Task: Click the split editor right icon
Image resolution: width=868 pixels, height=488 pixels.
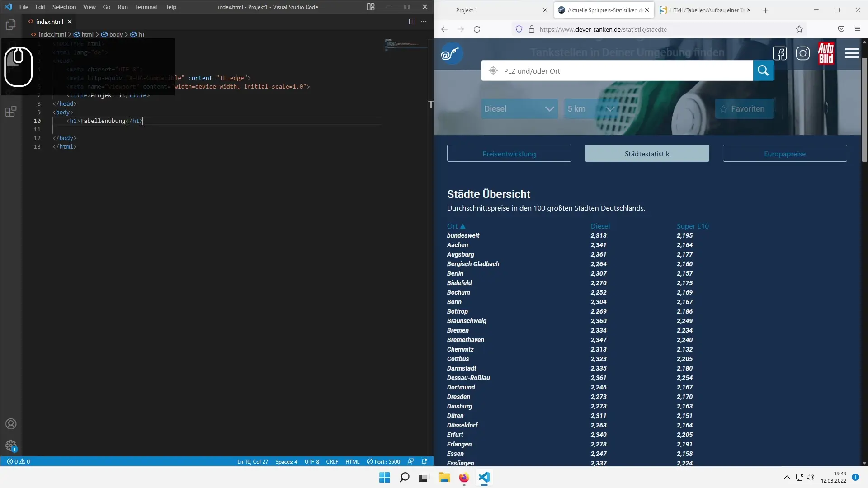Action: (412, 22)
